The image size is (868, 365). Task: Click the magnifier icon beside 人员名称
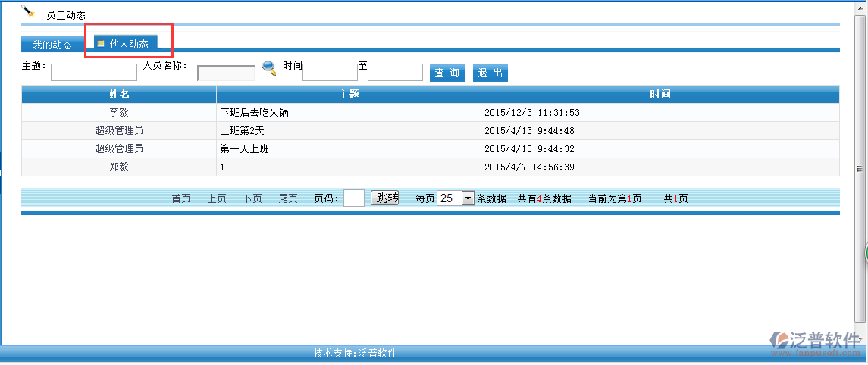269,67
